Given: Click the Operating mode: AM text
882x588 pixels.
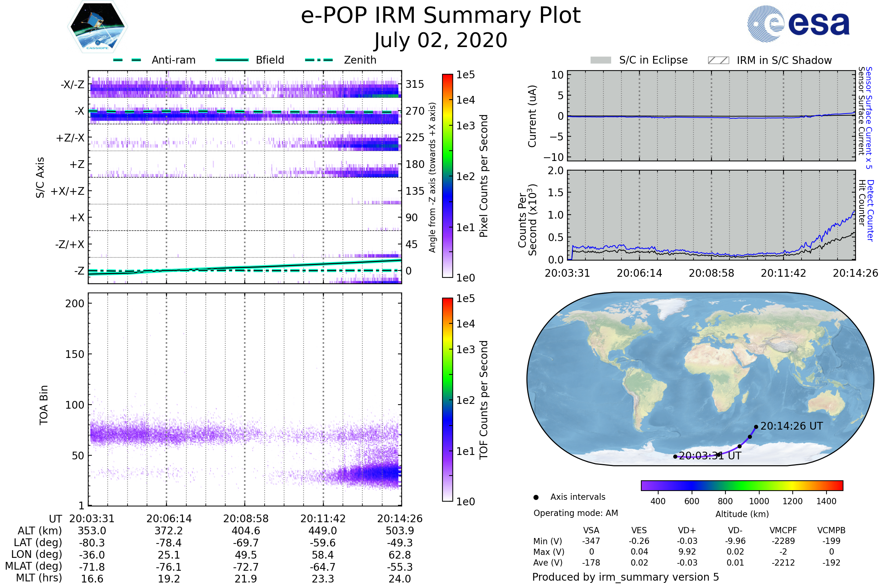Looking at the screenshot, I should coord(575,513).
